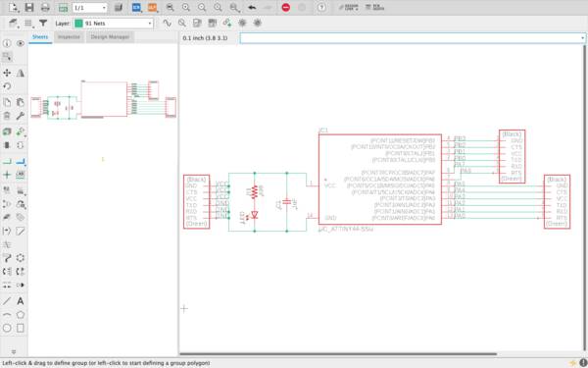588x368 pixels.
Task: Select the Change wrench tool
Action: 21,116
